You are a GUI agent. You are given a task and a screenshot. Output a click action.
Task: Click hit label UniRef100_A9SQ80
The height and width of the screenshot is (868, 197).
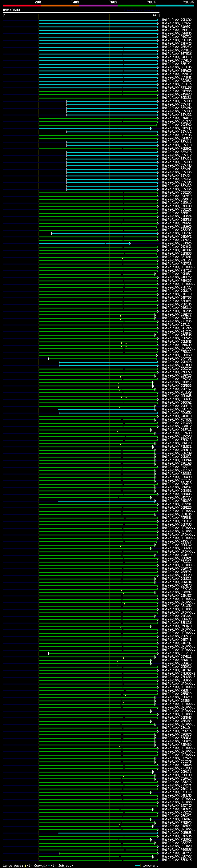(176, 81)
